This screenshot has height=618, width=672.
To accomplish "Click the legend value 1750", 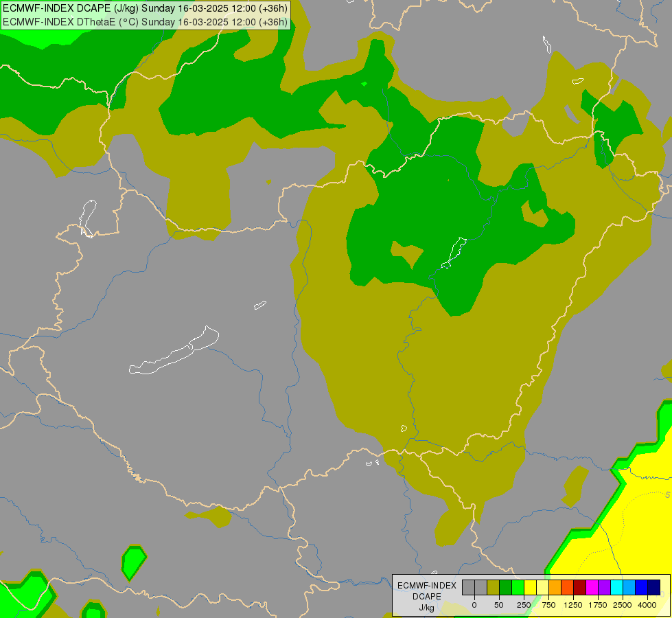I will 598,605.
